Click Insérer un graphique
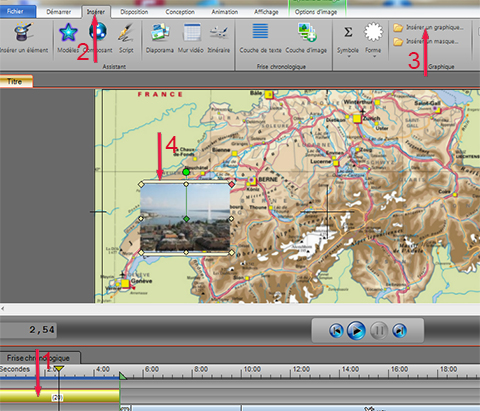This screenshot has width=480, height=411. pyautogui.click(x=428, y=27)
